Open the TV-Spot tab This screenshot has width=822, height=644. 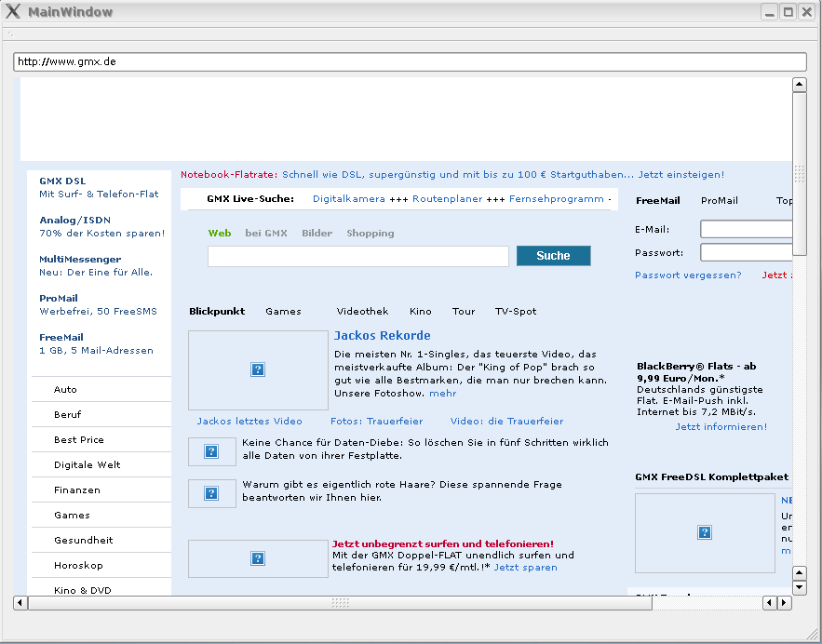516,311
